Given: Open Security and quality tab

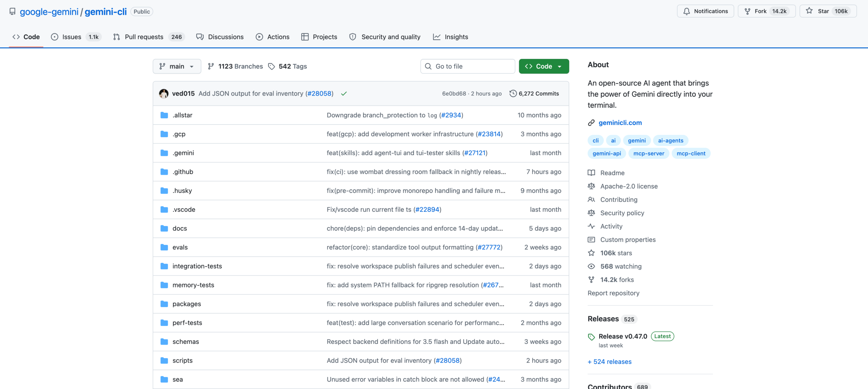Looking at the screenshot, I should (385, 37).
